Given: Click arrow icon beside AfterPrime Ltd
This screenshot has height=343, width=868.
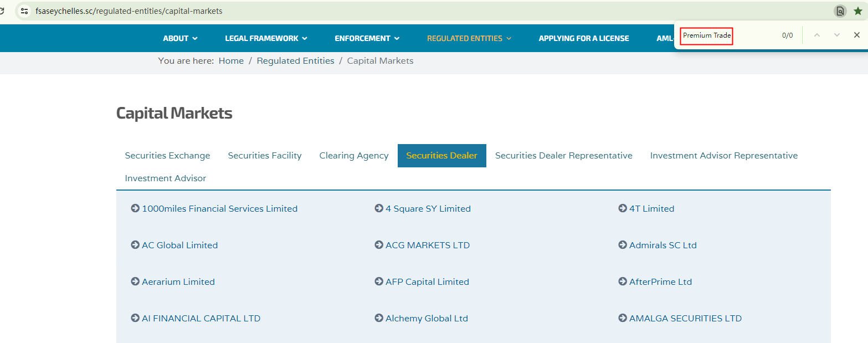Looking at the screenshot, I should (x=623, y=281).
